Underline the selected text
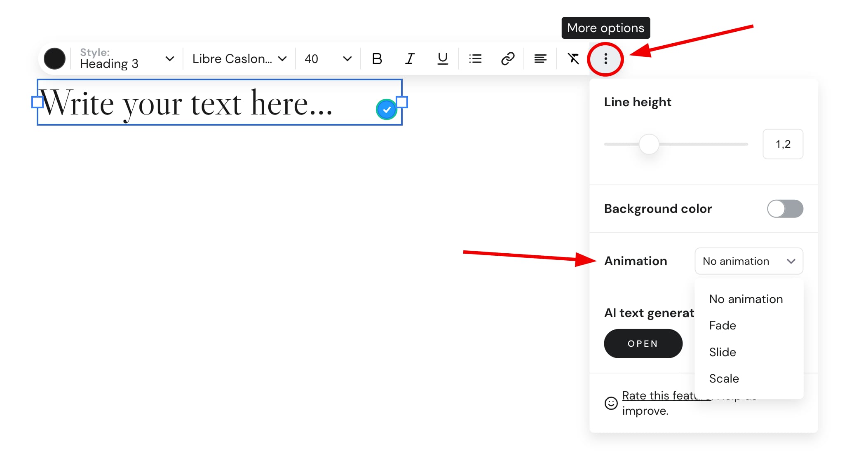 441,58
